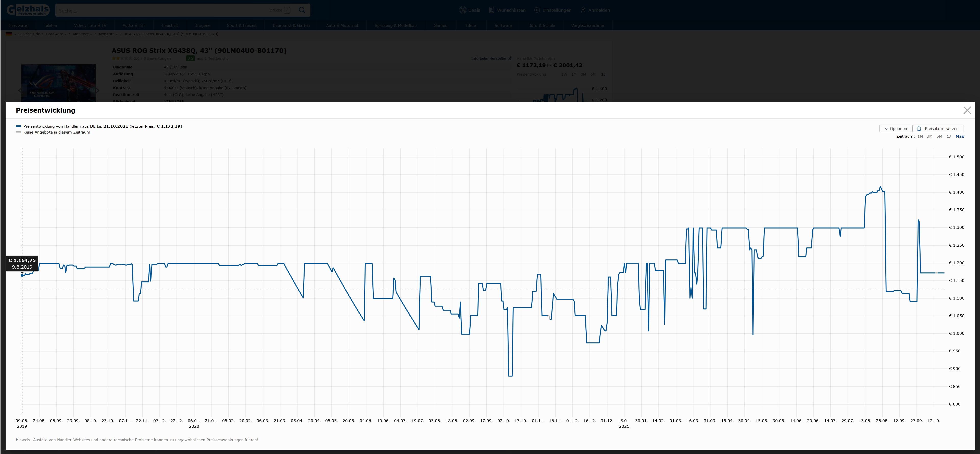
Task: Open Einstellungen in the header
Action: (553, 10)
